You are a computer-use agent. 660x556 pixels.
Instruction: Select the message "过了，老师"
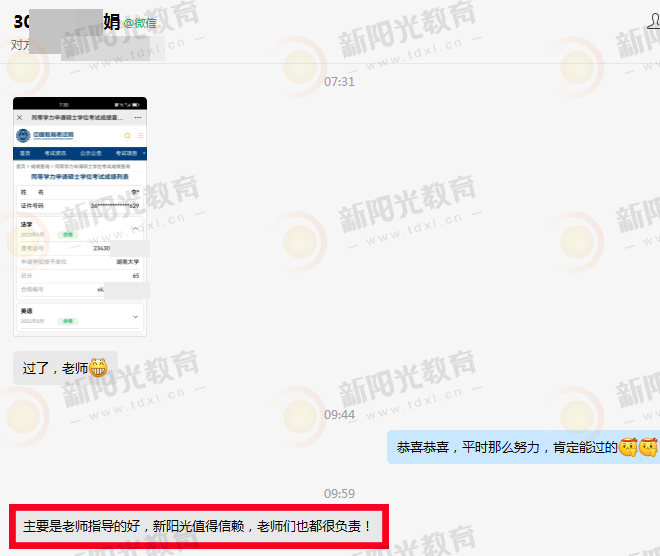(65, 368)
